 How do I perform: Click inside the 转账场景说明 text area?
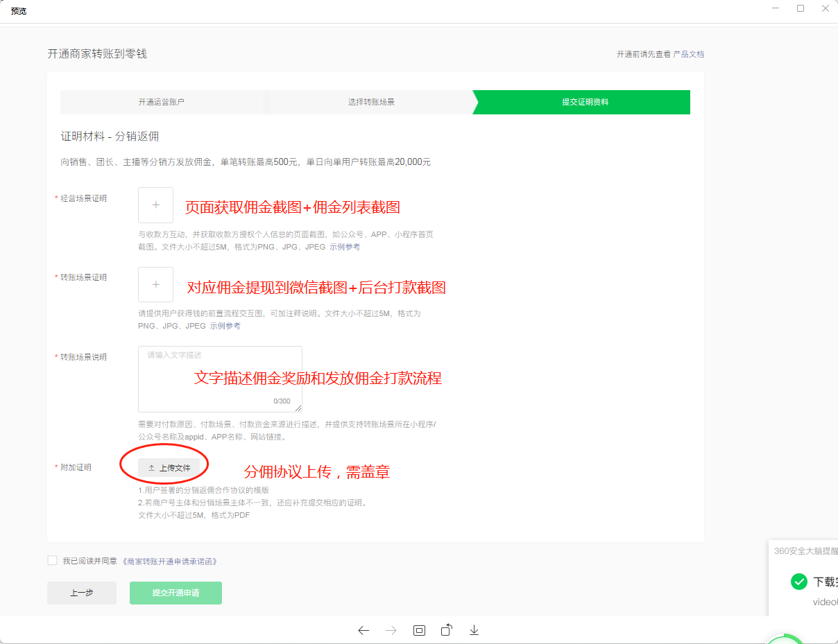click(220, 379)
